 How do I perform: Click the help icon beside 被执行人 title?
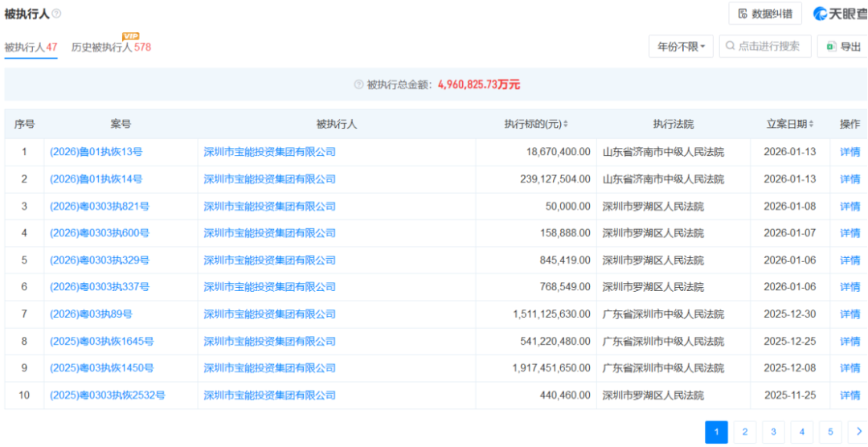(x=56, y=14)
